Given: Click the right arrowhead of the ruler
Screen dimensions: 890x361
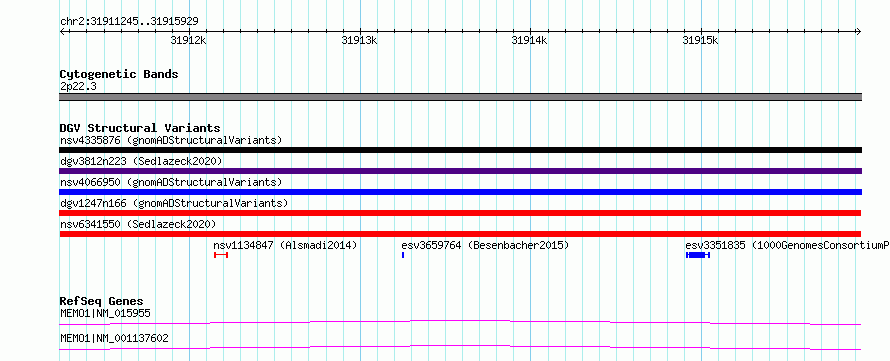Looking at the screenshot, I should 859,31.
